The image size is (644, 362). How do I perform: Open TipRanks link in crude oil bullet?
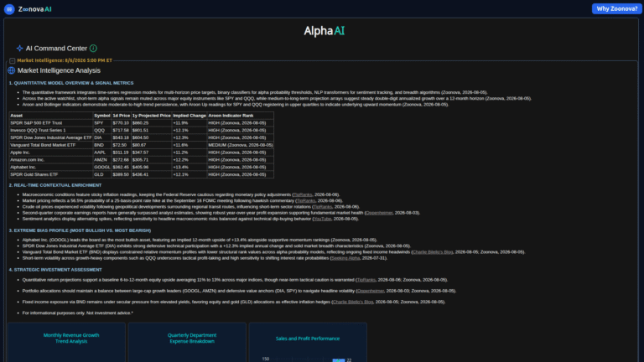[x=322, y=207]
